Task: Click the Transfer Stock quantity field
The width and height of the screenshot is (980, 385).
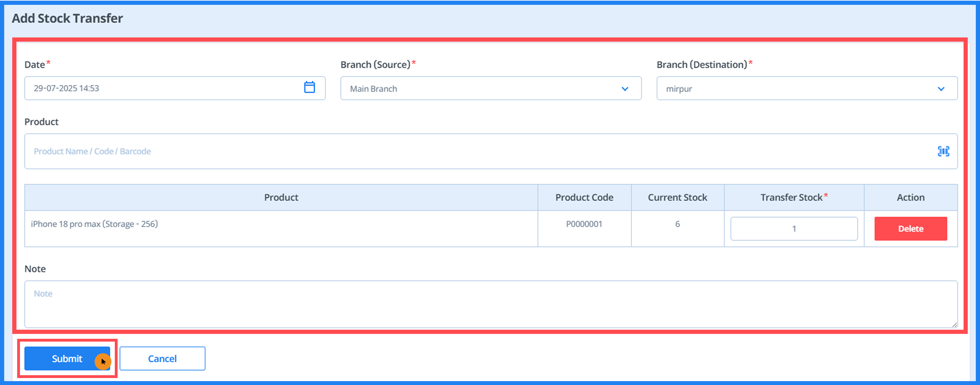Action: point(793,229)
